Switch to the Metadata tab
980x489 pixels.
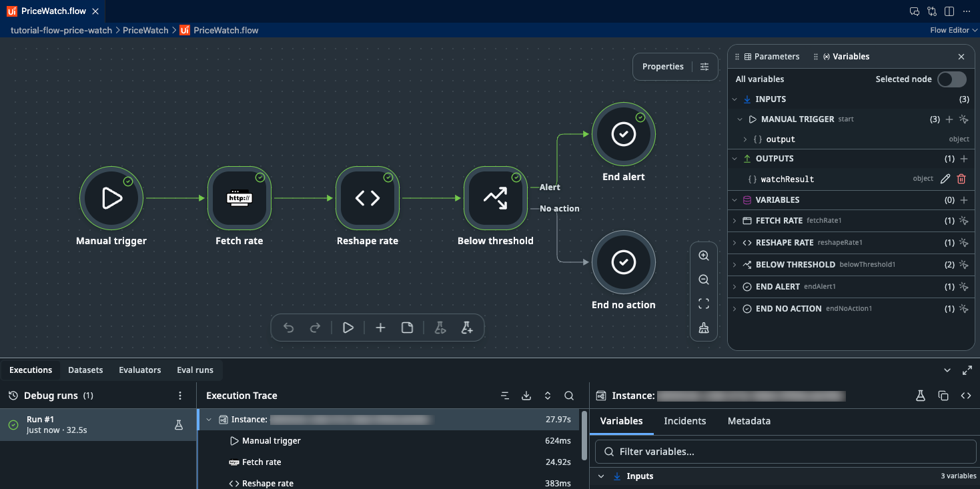tap(749, 421)
